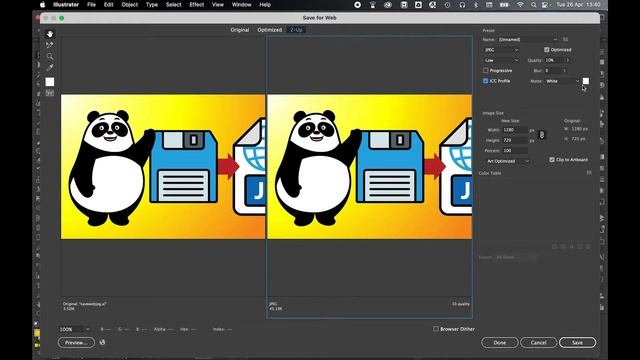Screen dimensions: 640x360
Task: Click the headphones menu bar icon
Action: 462,5
